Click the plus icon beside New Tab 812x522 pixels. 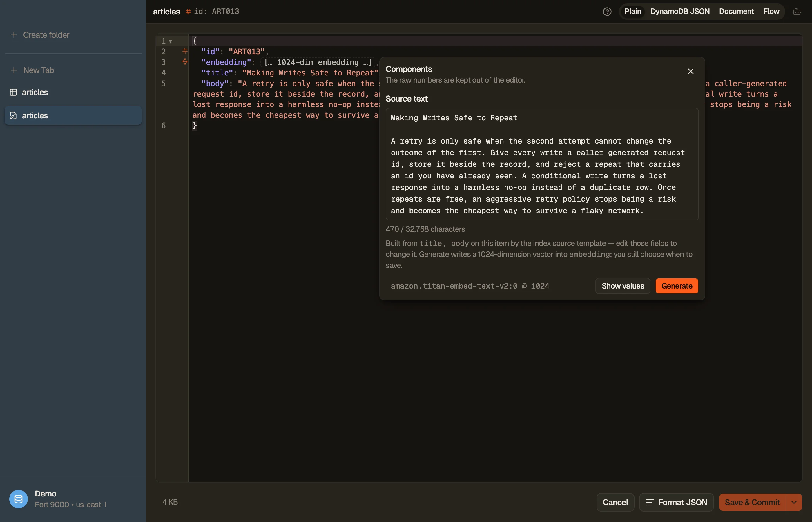point(14,70)
